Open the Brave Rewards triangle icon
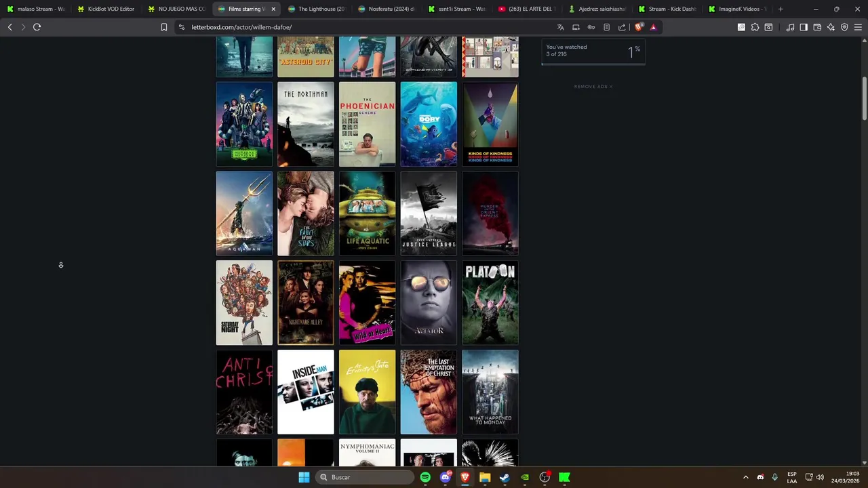 coord(653,27)
